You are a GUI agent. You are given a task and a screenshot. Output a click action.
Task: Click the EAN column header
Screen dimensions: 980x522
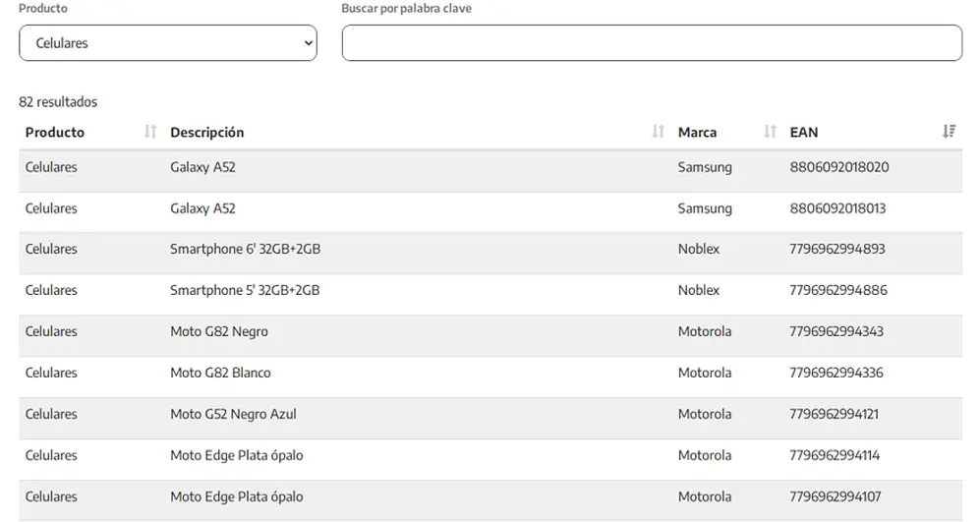click(804, 132)
